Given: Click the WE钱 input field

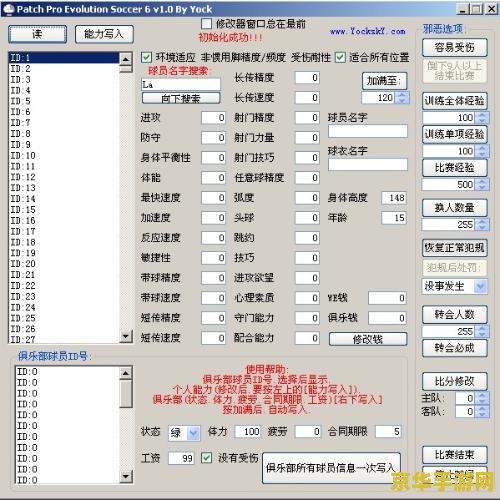Looking at the screenshot, I should pyautogui.click(x=387, y=298).
